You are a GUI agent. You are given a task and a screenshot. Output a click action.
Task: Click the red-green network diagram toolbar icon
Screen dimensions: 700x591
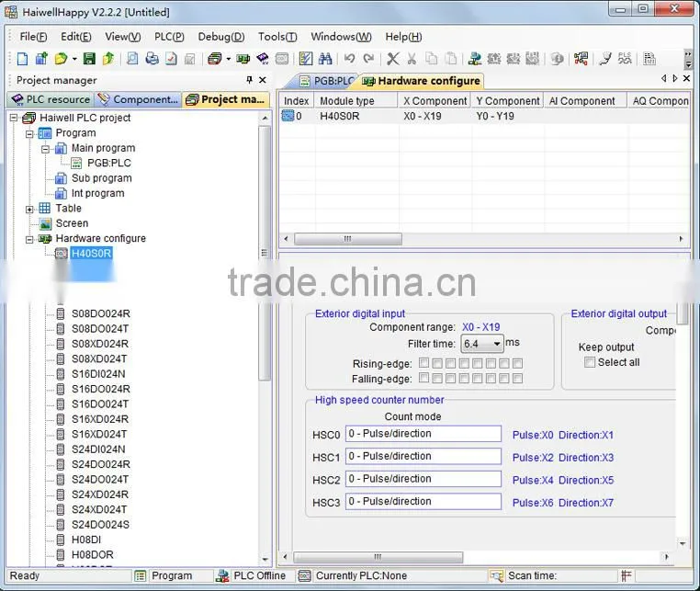click(581, 59)
